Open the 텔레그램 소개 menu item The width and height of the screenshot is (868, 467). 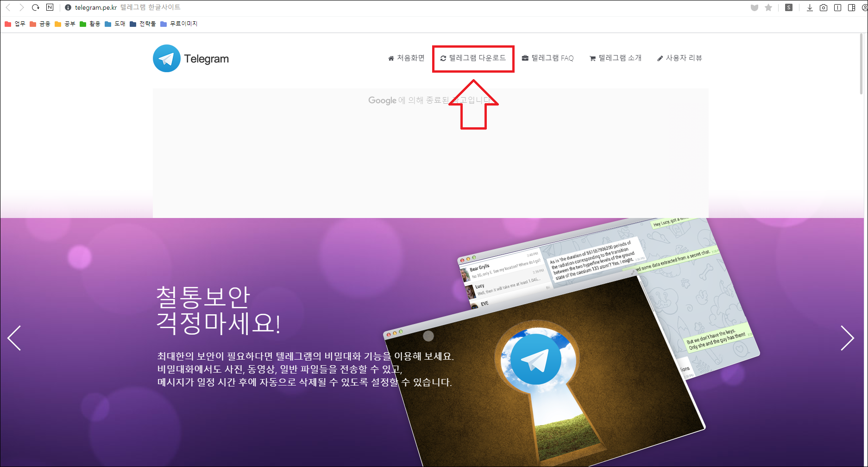click(616, 58)
